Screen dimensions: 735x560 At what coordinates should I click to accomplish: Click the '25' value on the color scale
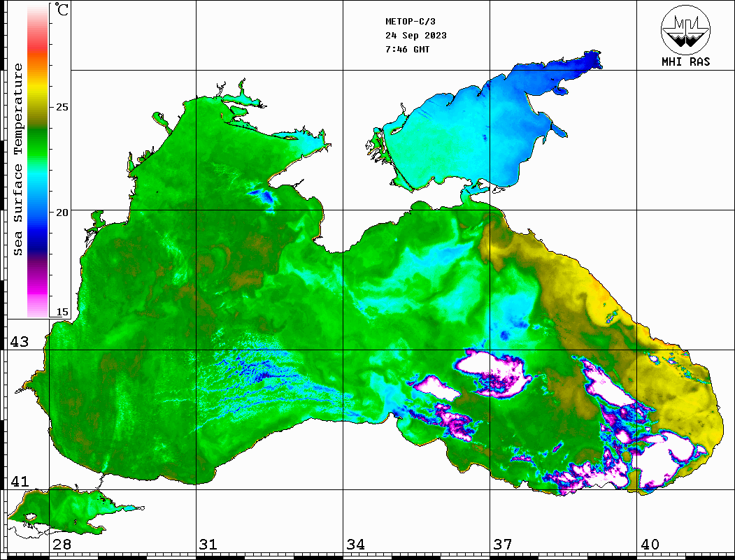point(62,107)
